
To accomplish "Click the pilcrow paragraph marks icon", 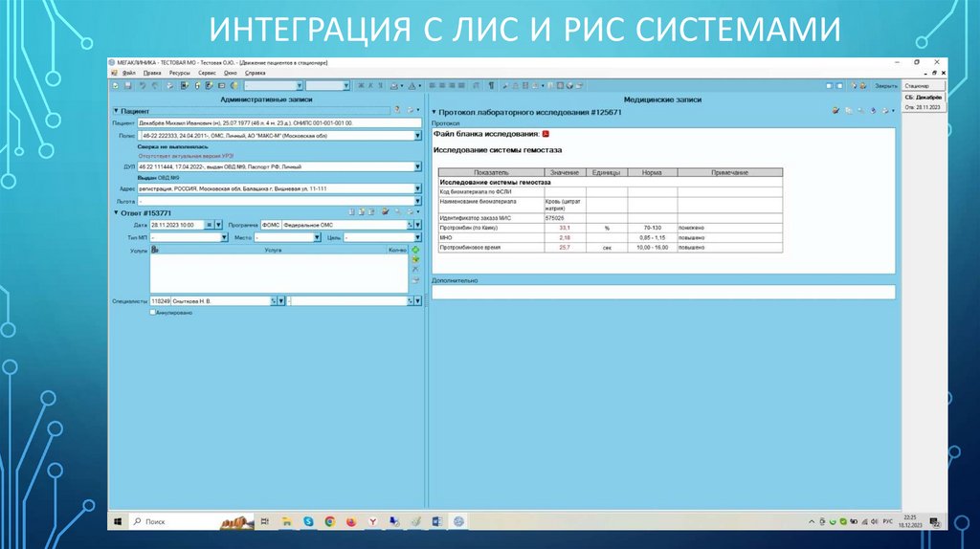I will (x=491, y=85).
